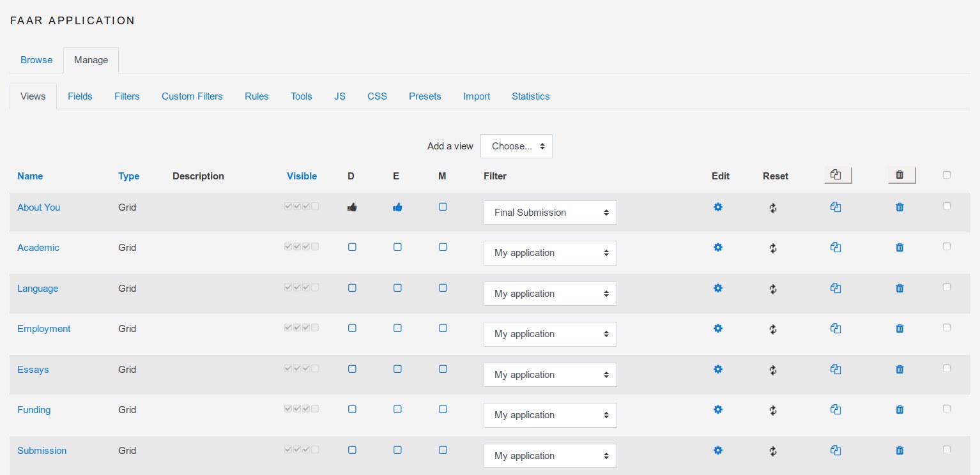Open the Submission view link
The width and height of the screenshot is (980, 475).
[42, 451]
